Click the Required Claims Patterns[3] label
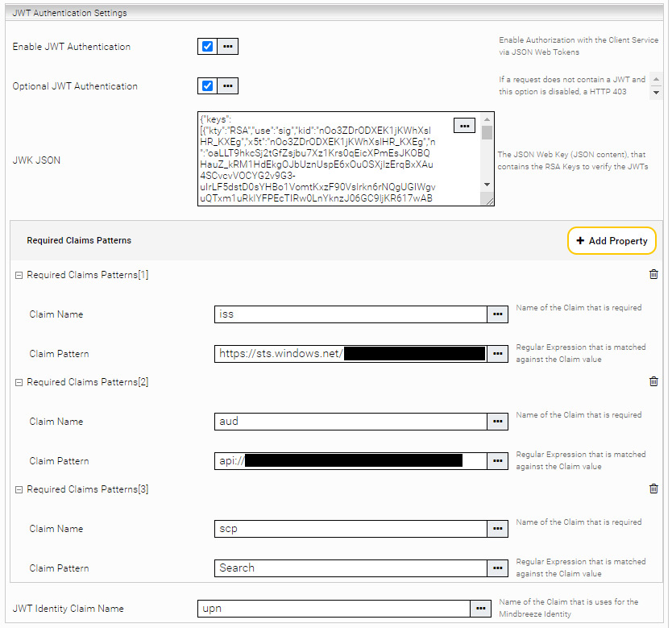 tap(88, 489)
